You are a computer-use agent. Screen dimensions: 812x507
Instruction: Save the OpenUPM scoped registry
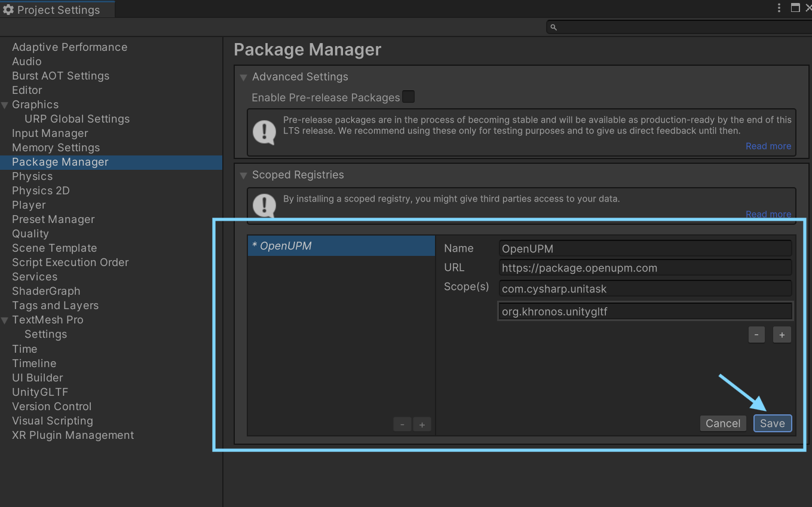(x=773, y=423)
